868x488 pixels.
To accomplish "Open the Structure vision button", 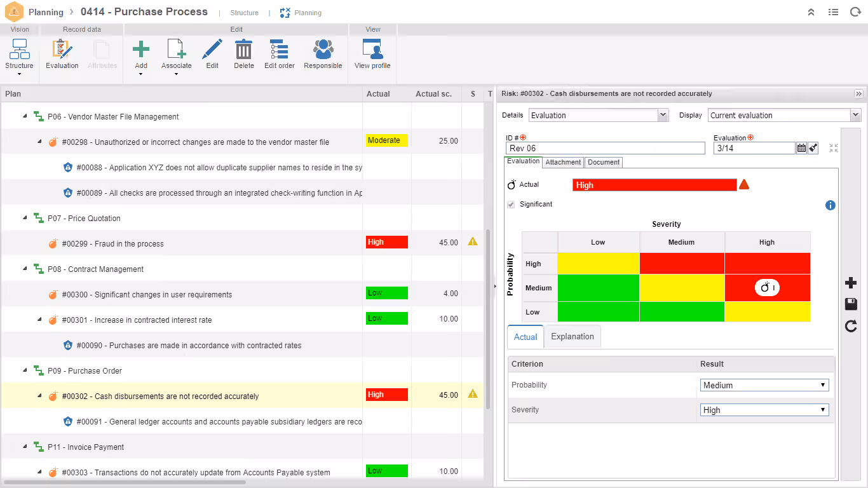I will coord(19,56).
